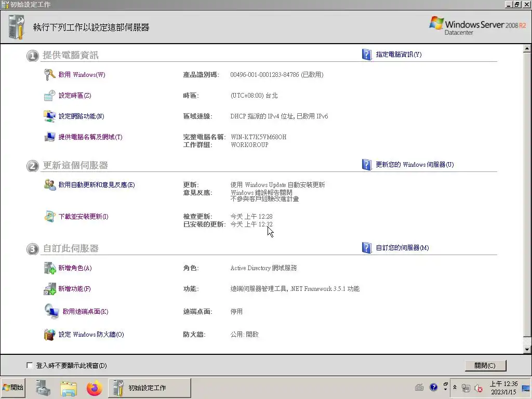The image size is (532, 399).
Task: Select 初始設定工作 taskbar button
Action: [150, 388]
